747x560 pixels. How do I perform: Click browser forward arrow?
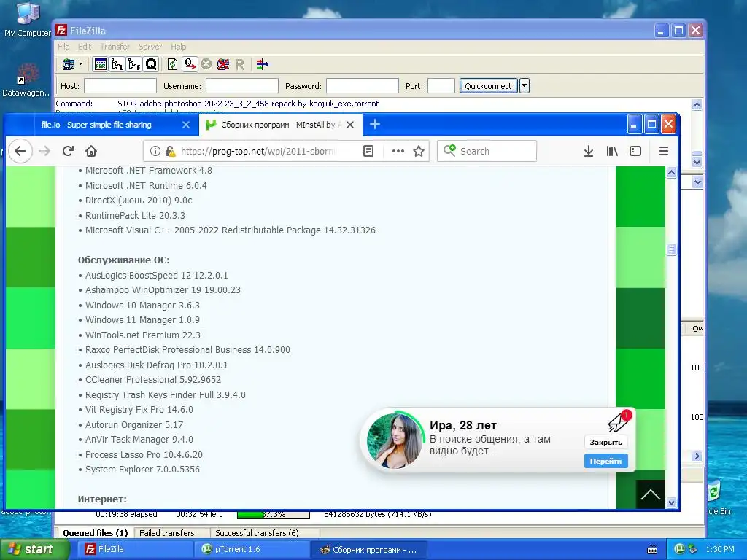(x=44, y=151)
